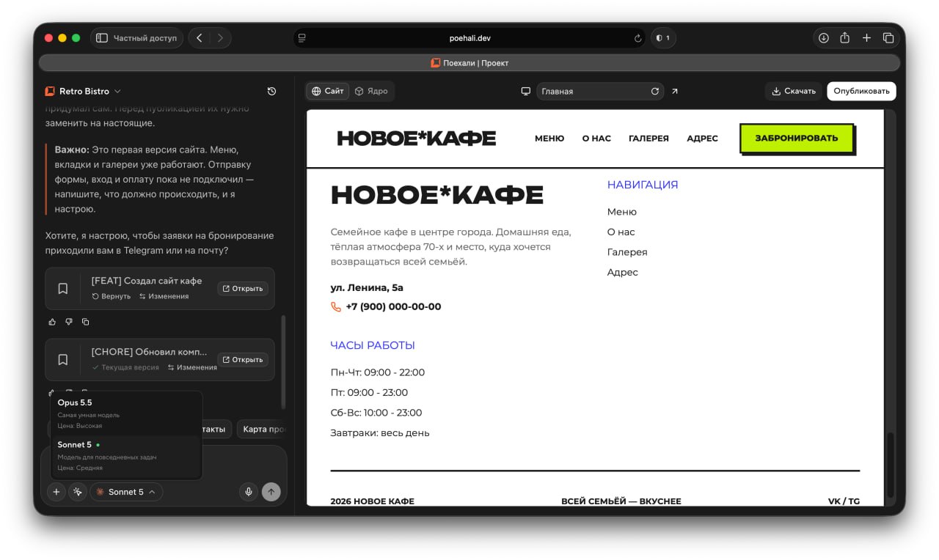Select the Поехали | Проект browser tab
This screenshot has height=560, width=939.
pos(469,63)
